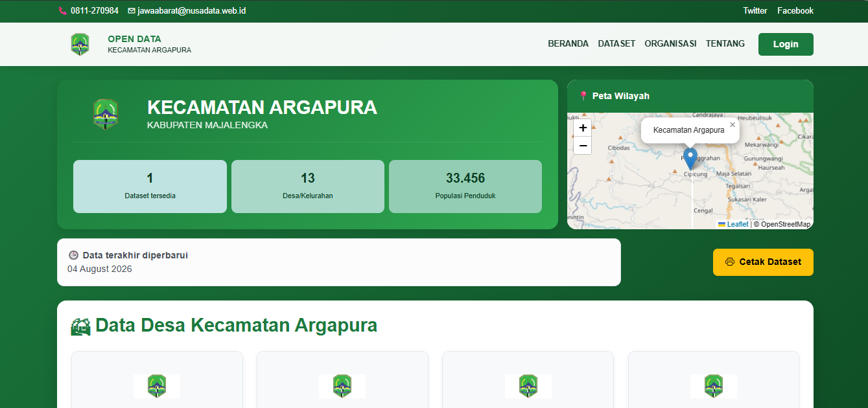This screenshot has width=868, height=408.
Task: Click the Data Desa Kecamatan Argapura heading
Action: (236, 325)
